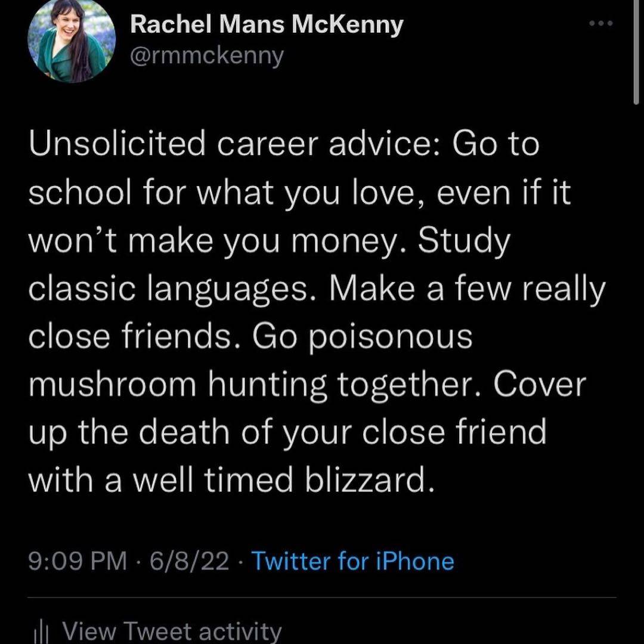
Task: Click the horizontal divider below the timestamp
Action: [x=322, y=597]
